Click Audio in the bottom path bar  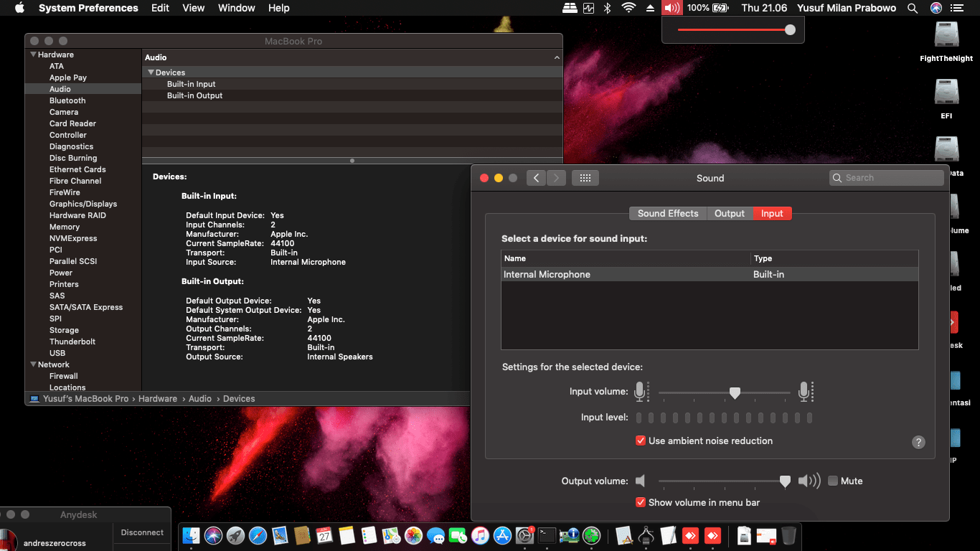200,399
